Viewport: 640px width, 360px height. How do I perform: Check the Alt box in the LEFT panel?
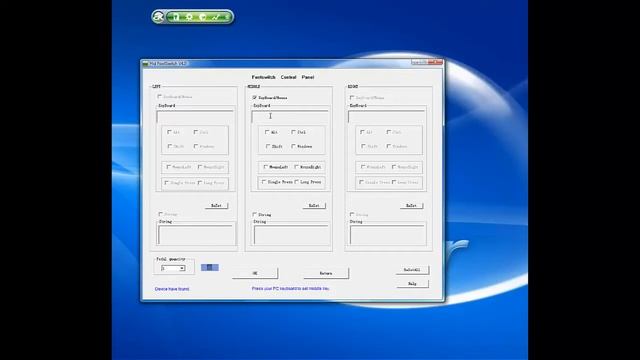coord(169,132)
